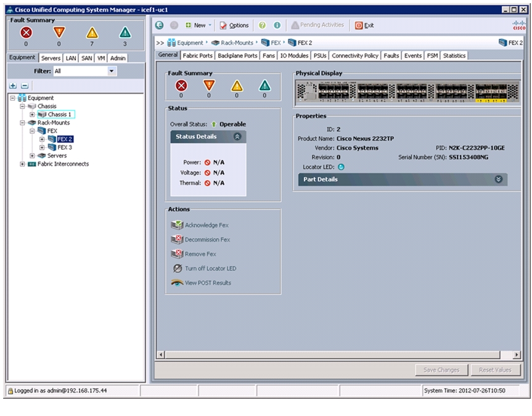Click the Remove Fex icon
Screen dimensions: 532x416
(177, 253)
